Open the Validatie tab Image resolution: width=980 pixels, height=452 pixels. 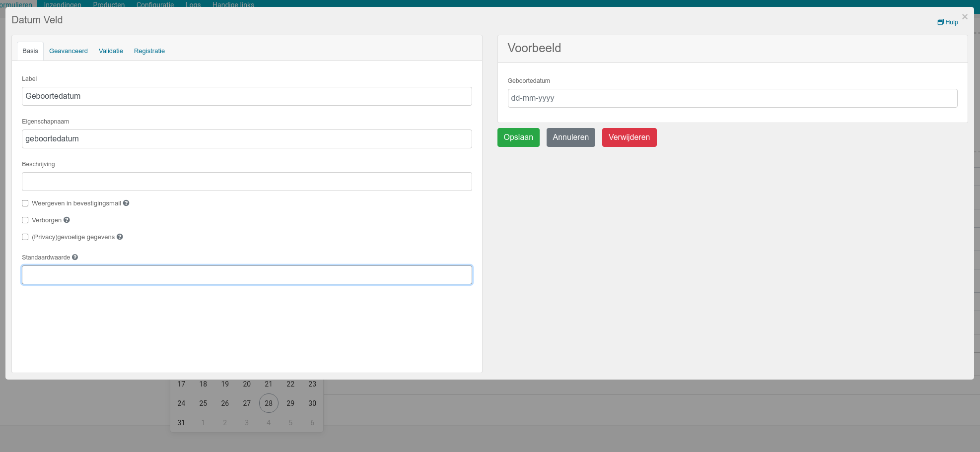click(111, 51)
